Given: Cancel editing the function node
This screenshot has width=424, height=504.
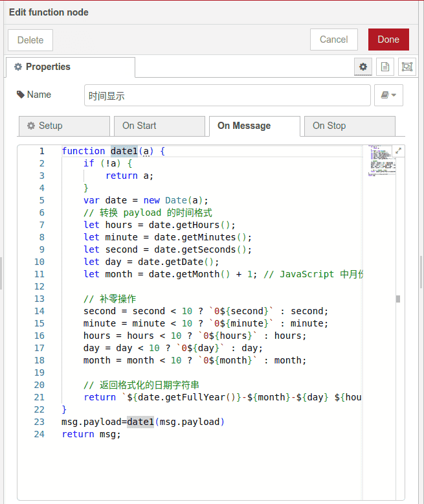Looking at the screenshot, I should pos(333,40).
